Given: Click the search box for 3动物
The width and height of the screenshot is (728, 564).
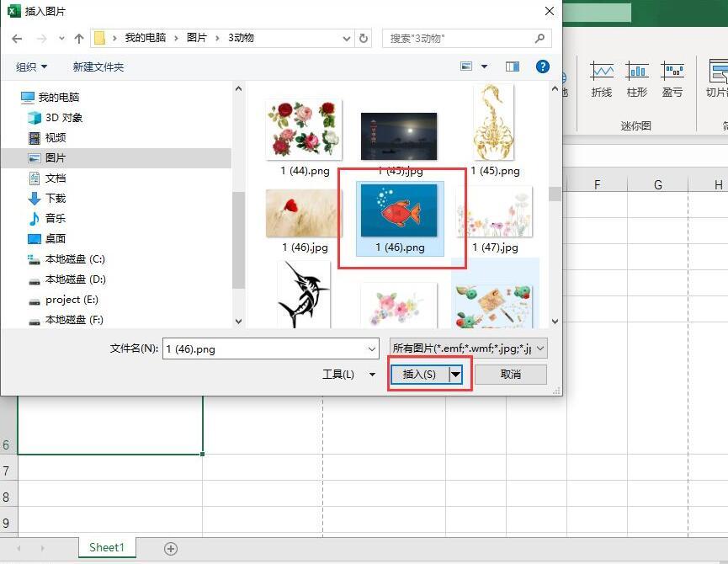Looking at the screenshot, I should (466, 39).
